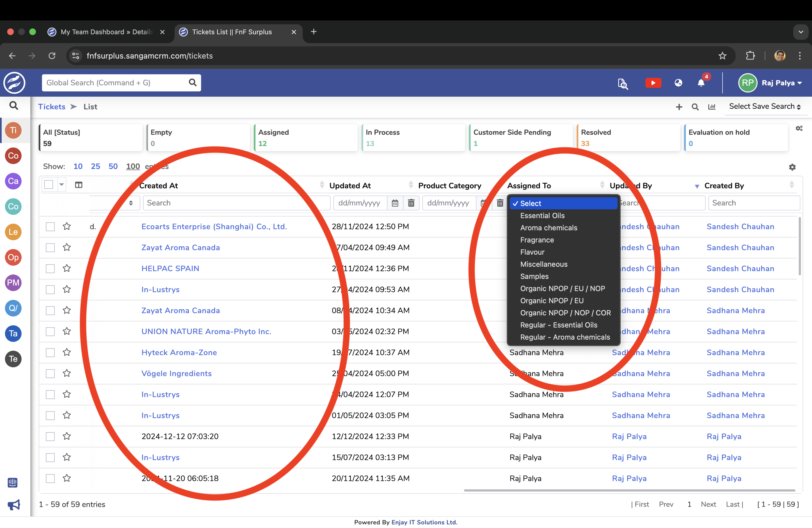Star the Ecoarts Enterprise ticket row

point(67,226)
